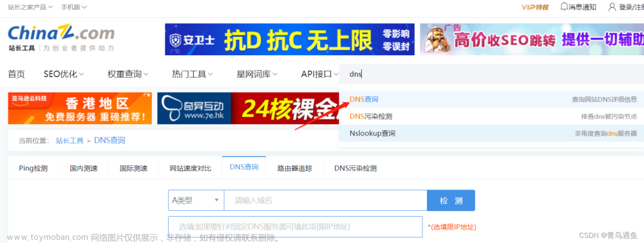
Task: Click the 请输入域名 domain input field
Action: pos(326,201)
